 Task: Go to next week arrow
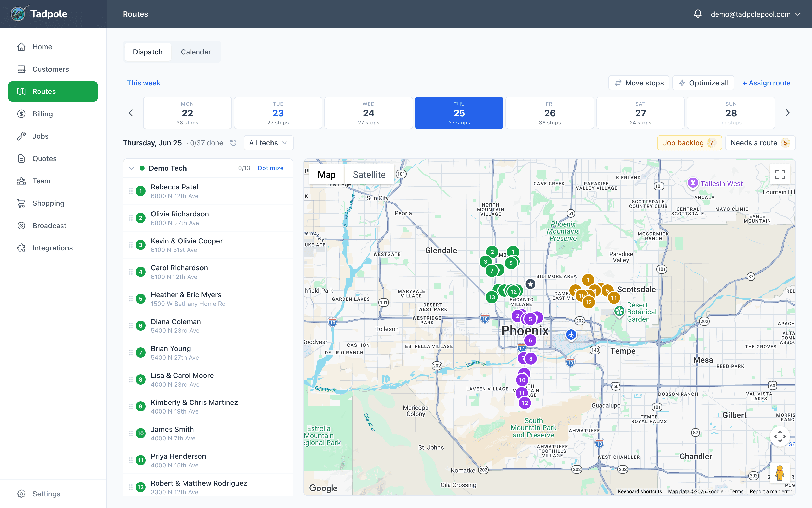(x=787, y=113)
